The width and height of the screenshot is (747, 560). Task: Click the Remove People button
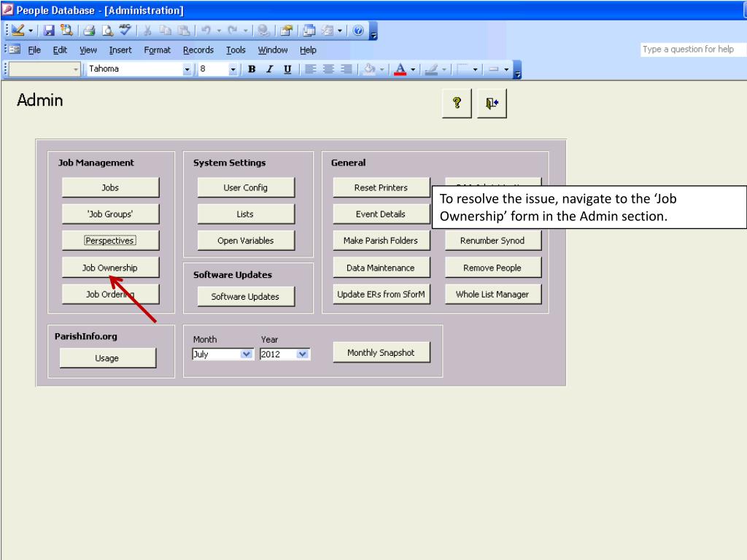pos(492,268)
